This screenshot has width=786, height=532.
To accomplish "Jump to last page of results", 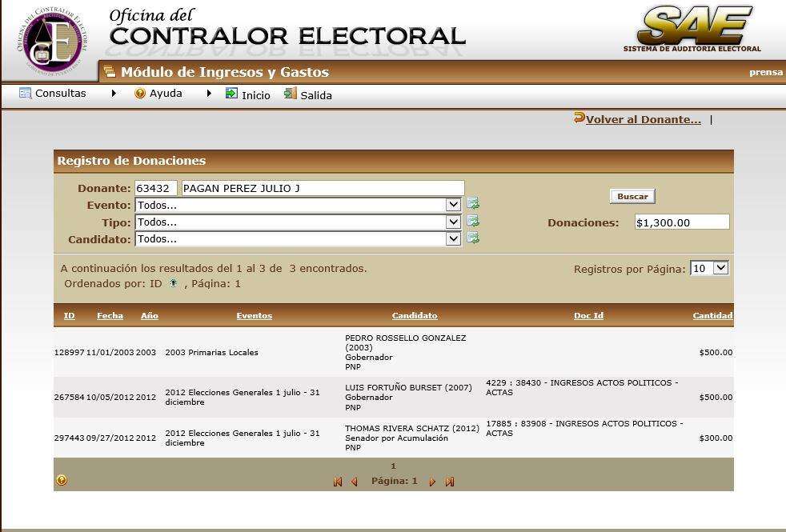I will click(450, 482).
